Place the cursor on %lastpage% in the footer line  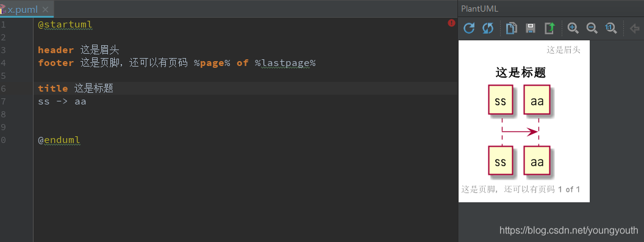click(285, 63)
